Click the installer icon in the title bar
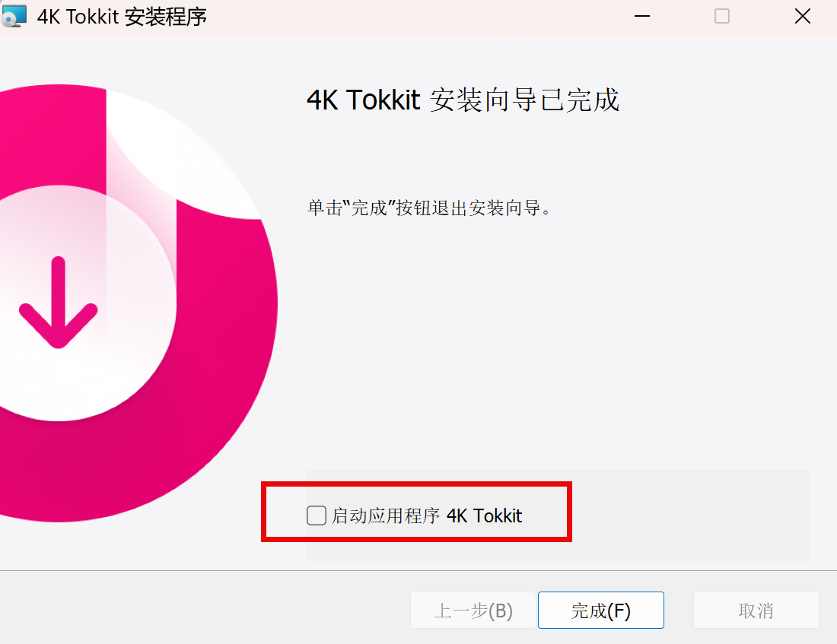837x644 pixels. pyautogui.click(x=14, y=16)
